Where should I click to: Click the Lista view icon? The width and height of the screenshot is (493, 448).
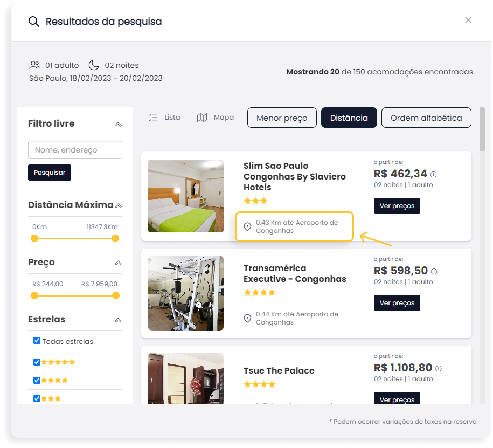153,118
